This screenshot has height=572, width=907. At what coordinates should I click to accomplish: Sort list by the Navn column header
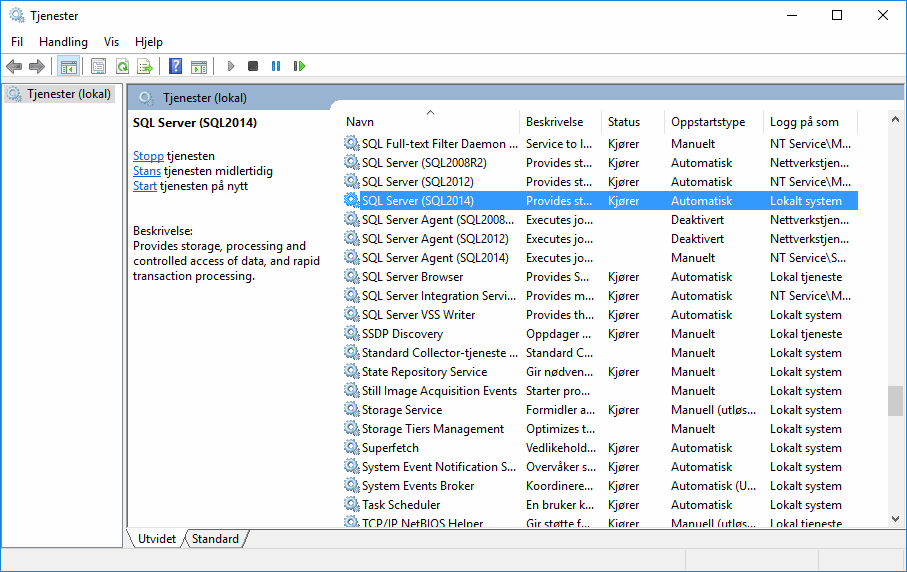(x=360, y=122)
